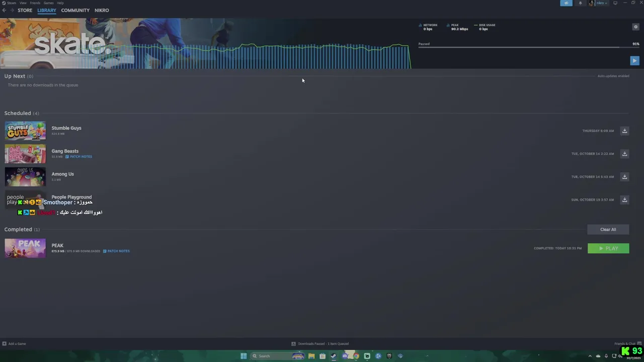Viewport: 644px width, 362px height.
Task: Enter Big Picture mode monitor icon
Action: 615,3
